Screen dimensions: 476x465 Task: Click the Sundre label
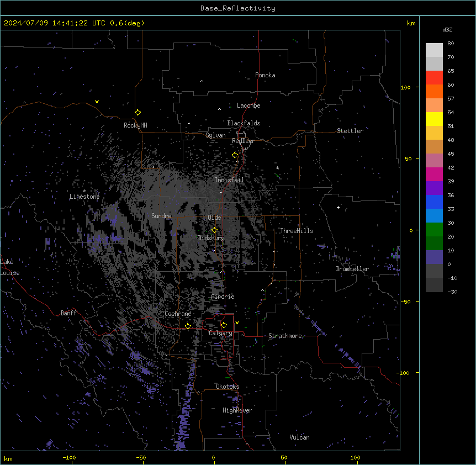[161, 216]
